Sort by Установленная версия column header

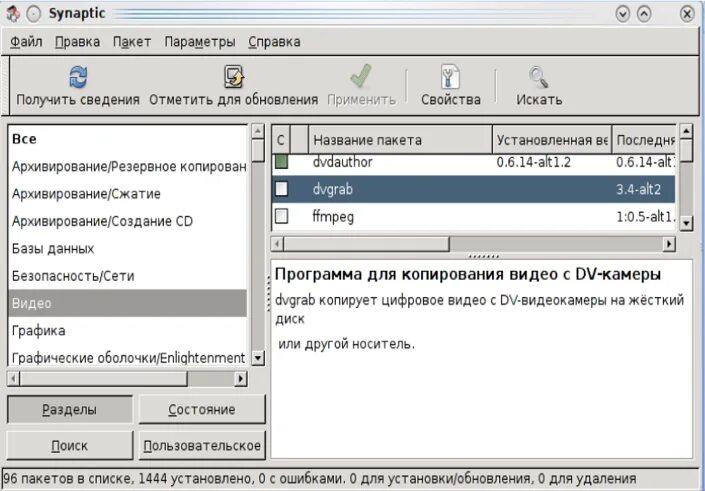pos(552,140)
